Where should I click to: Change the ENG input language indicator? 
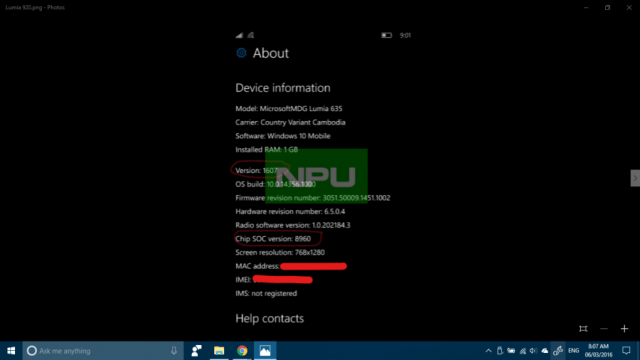(x=573, y=351)
